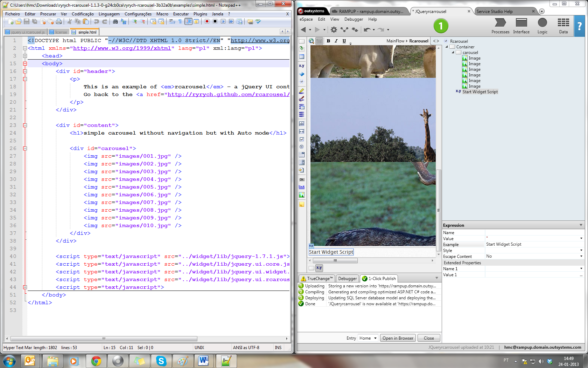Screen dimensions: 588x368
Task: Open the Service Studio help question mark
Action: (579, 26)
